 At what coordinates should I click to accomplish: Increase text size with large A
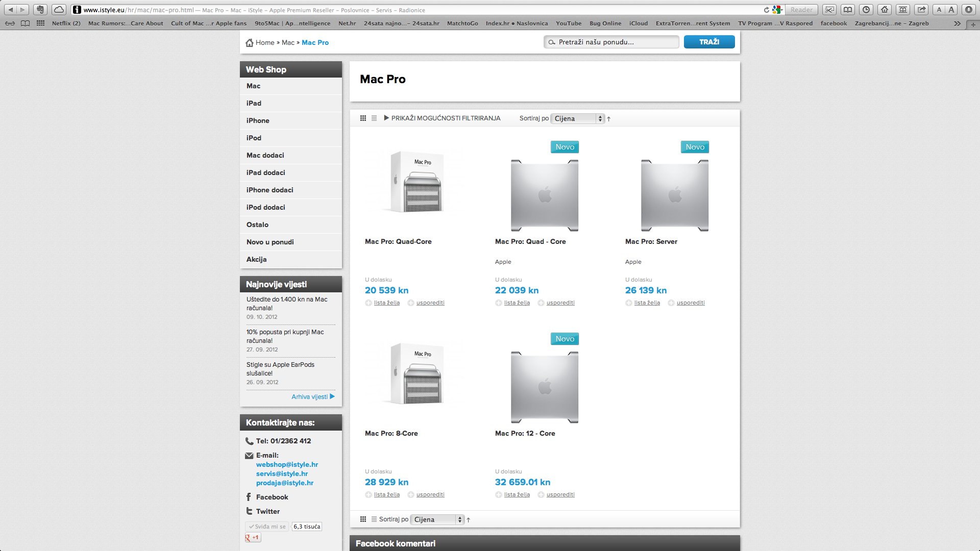coord(951,10)
